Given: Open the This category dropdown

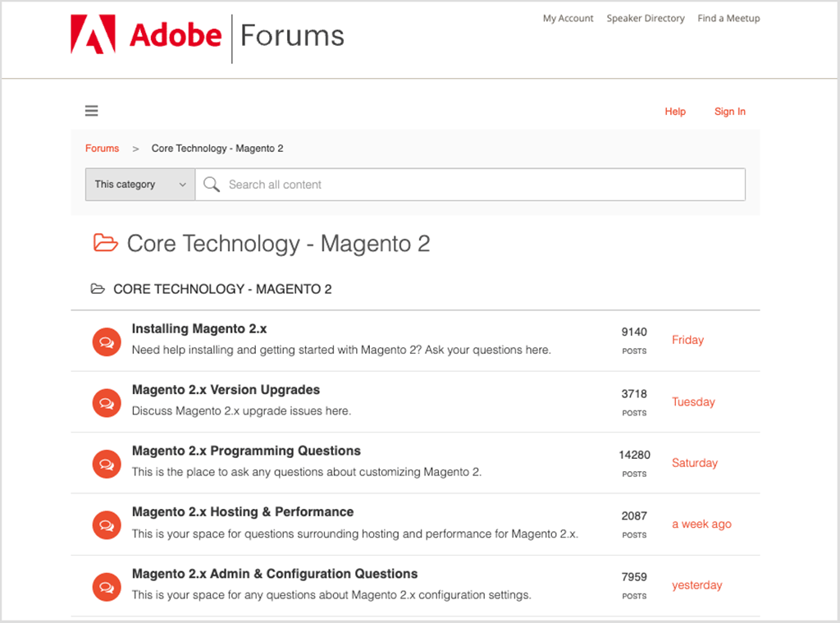Looking at the screenshot, I should point(140,185).
